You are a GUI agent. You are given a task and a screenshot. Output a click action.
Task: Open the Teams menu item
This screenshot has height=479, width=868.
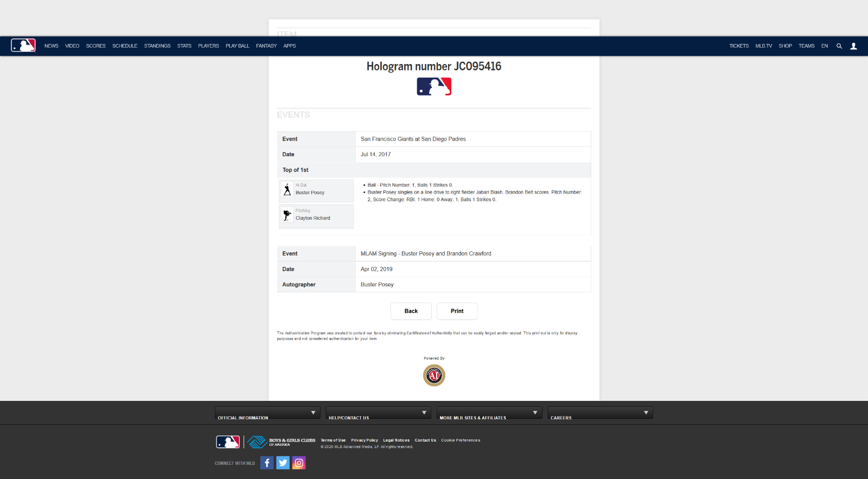pyautogui.click(x=807, y=46)
